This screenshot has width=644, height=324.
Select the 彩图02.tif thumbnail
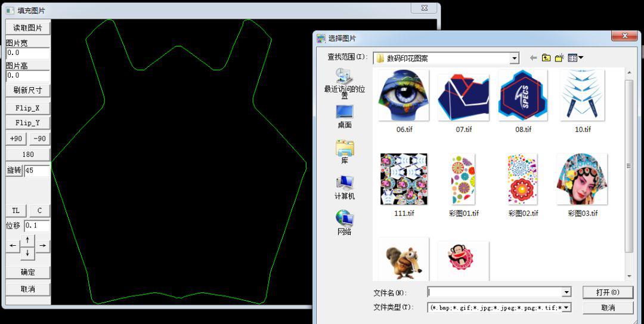pyautogui.click(x=522, y=179)
